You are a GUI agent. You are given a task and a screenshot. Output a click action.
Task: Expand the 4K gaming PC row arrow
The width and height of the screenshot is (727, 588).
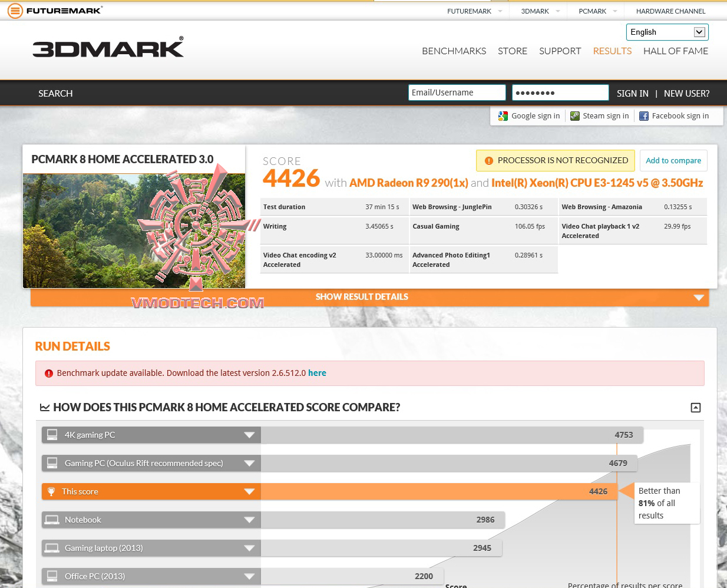click(x=249, y=435)
